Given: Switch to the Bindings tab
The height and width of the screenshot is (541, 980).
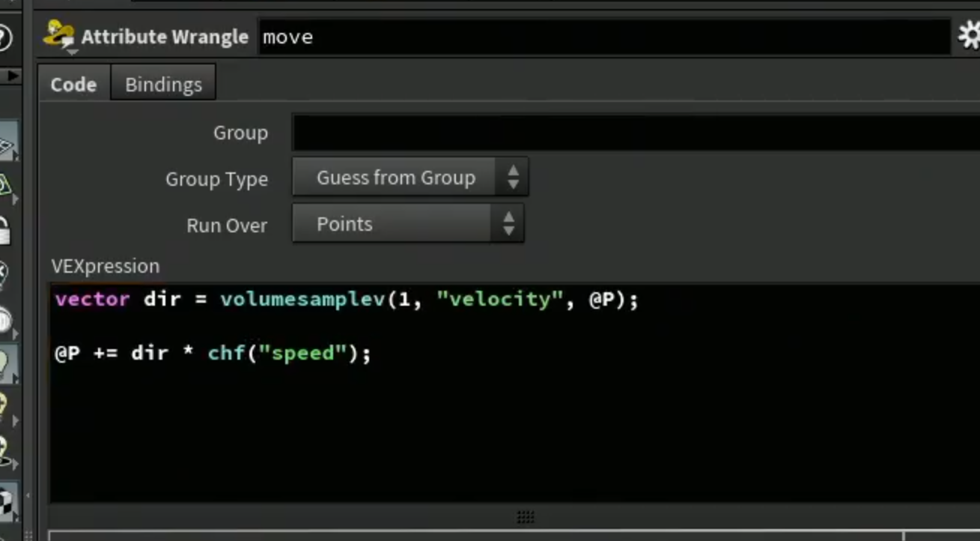Looking at the screenshot, I should point(163,84).
